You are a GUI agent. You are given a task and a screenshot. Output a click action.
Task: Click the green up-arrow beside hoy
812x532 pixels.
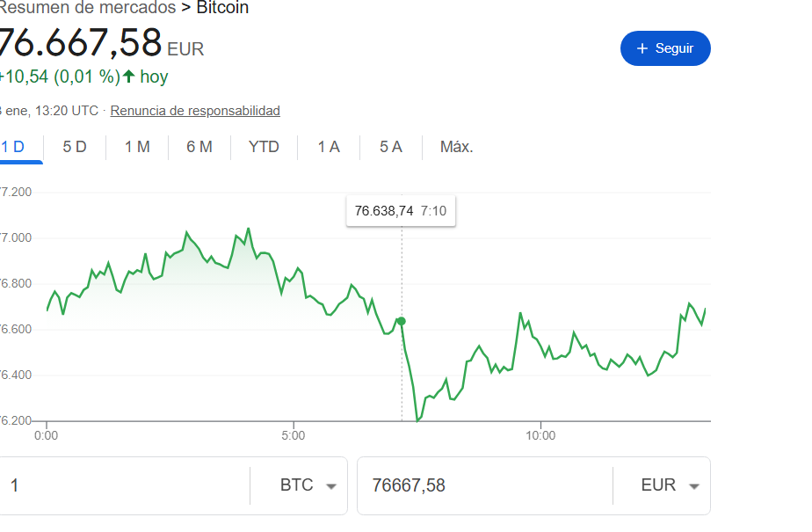click(x=129, y=77)
